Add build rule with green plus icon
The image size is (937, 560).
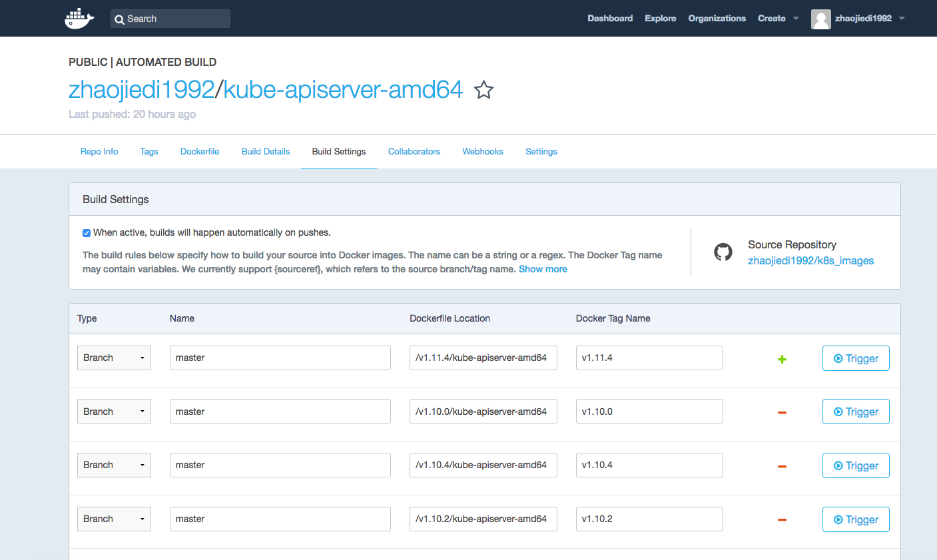coord(782,359)
